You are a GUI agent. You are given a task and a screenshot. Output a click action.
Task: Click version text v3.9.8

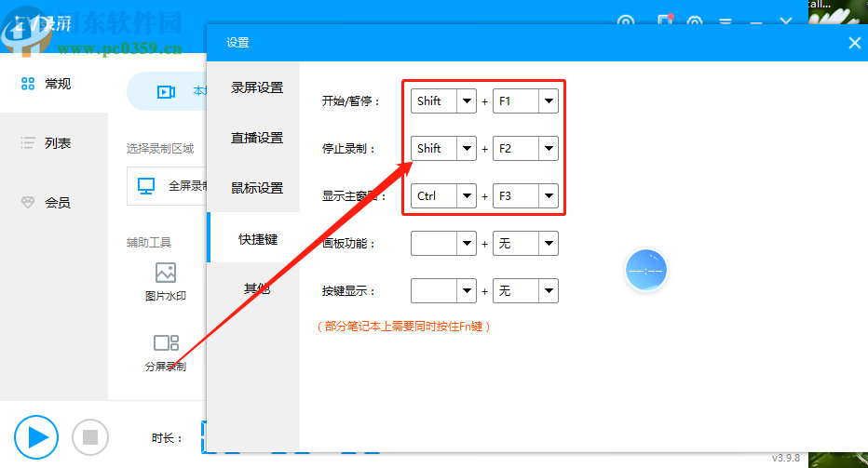pyautogui.click(x=786, y=458)
